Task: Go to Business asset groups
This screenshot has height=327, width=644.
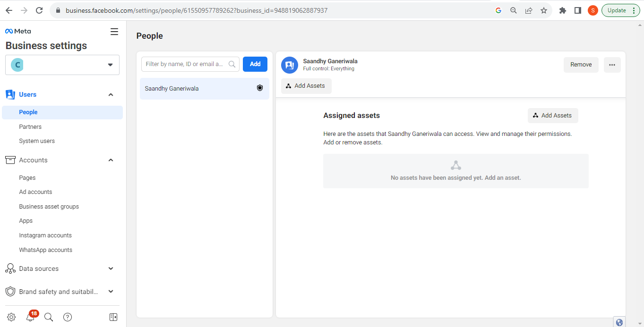Action: click(x=49, y=207)
